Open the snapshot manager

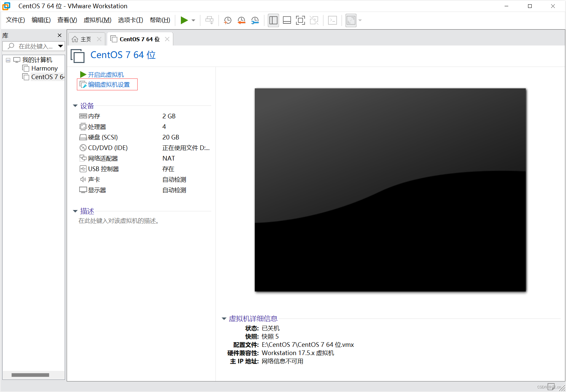(255, 20)
